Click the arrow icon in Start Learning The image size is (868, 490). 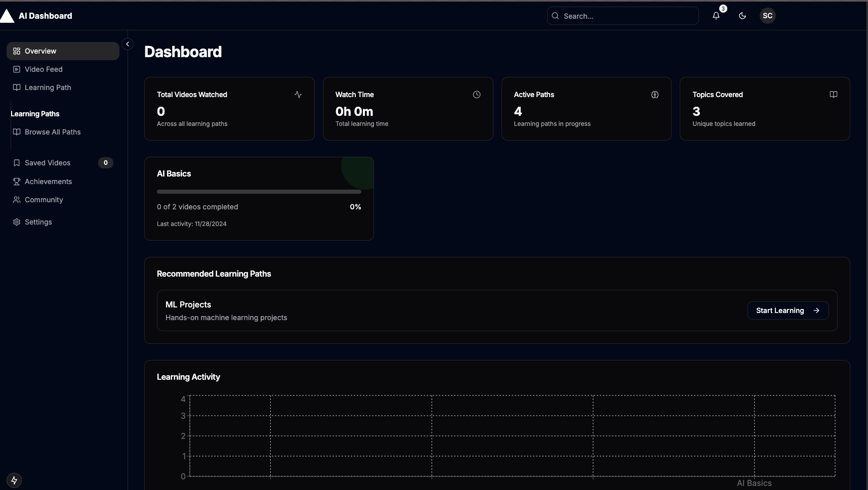click(816, 310)
